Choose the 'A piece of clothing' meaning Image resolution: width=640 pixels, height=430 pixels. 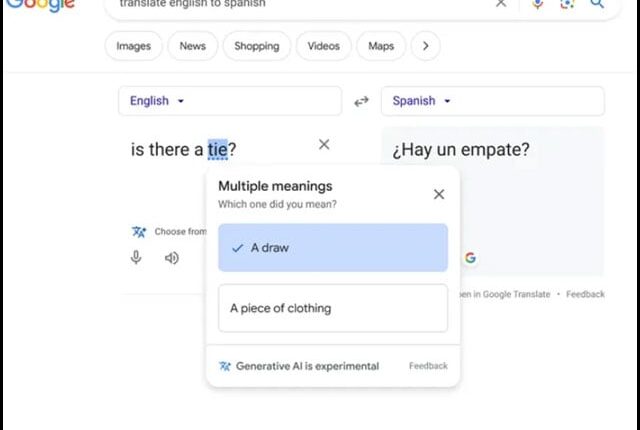[x=333, y=308]
